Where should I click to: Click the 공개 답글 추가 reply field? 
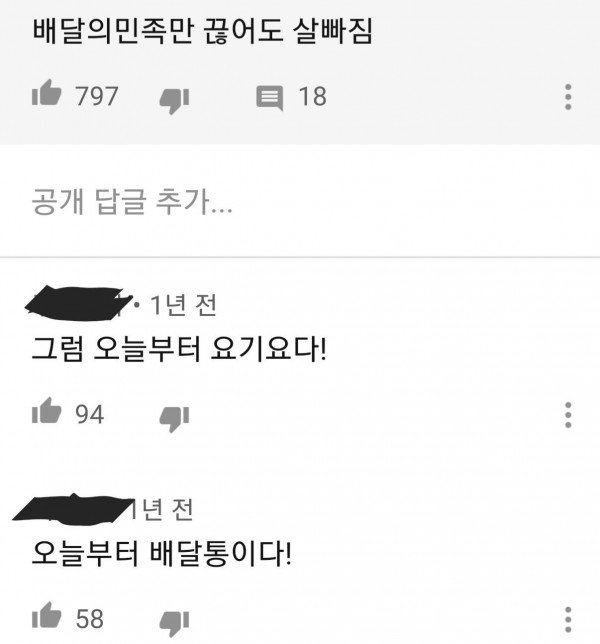tap(300, 201)
